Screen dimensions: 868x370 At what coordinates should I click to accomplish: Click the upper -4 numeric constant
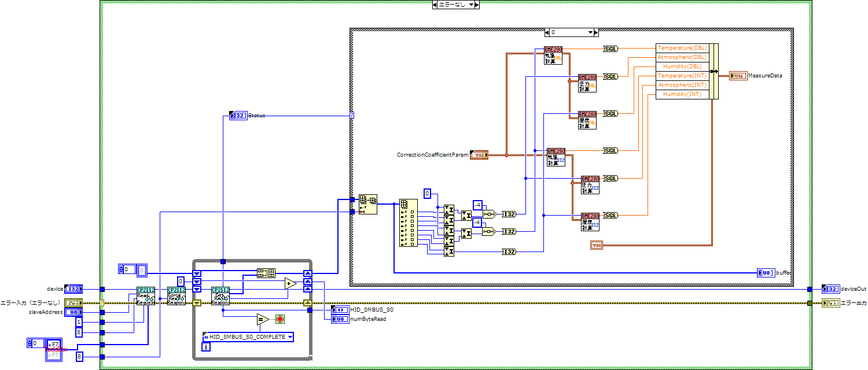(477, 205)
